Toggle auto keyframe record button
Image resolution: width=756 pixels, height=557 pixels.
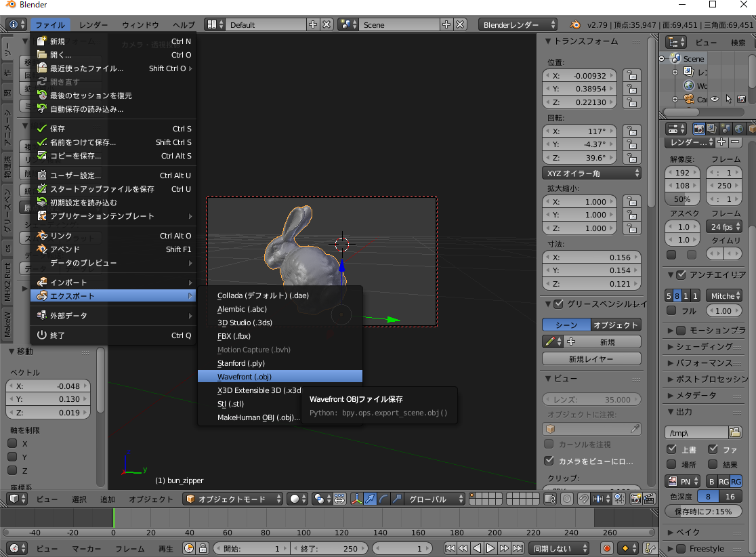(607, 548)
